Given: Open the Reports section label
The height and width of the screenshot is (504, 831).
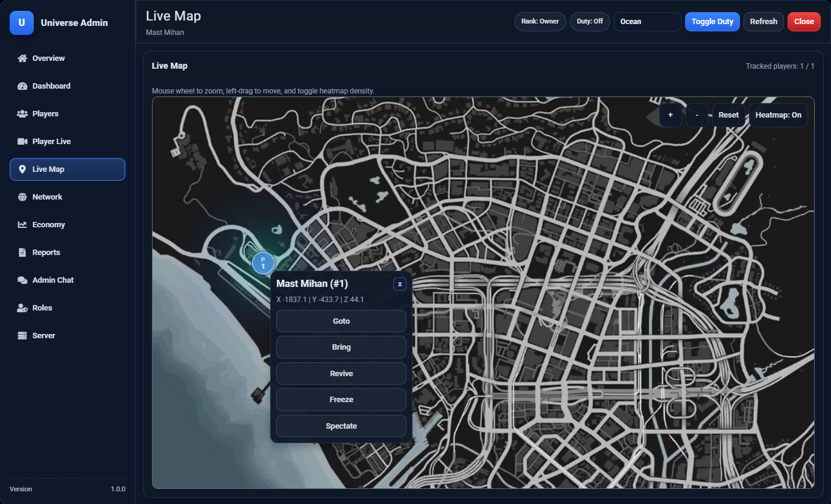Looking at the screenshot, I should [46, 253].
